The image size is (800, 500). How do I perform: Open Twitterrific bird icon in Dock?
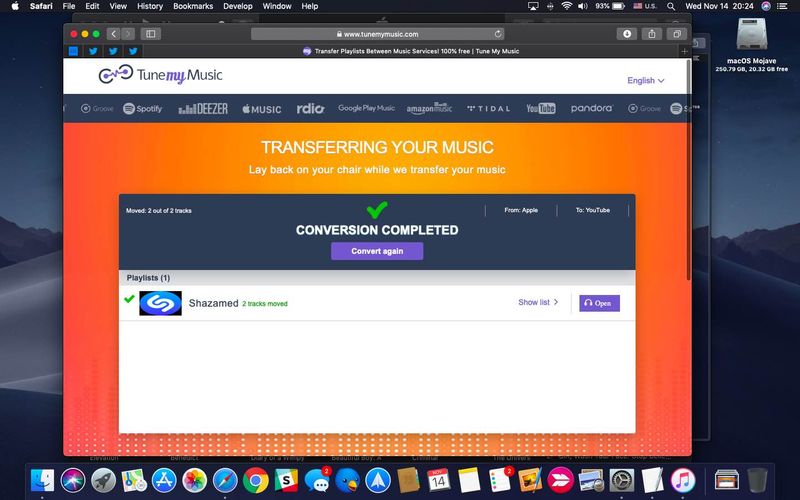click(x=347, y=480)
